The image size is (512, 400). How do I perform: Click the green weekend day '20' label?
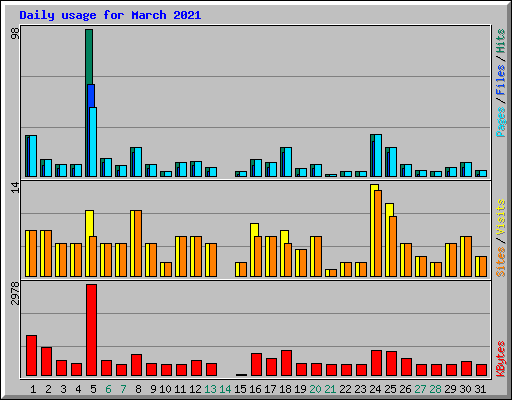[315, 389]
